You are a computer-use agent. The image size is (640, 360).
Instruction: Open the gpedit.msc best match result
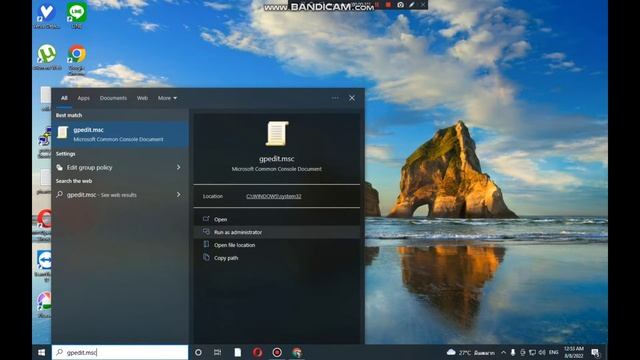click(120, 134)
